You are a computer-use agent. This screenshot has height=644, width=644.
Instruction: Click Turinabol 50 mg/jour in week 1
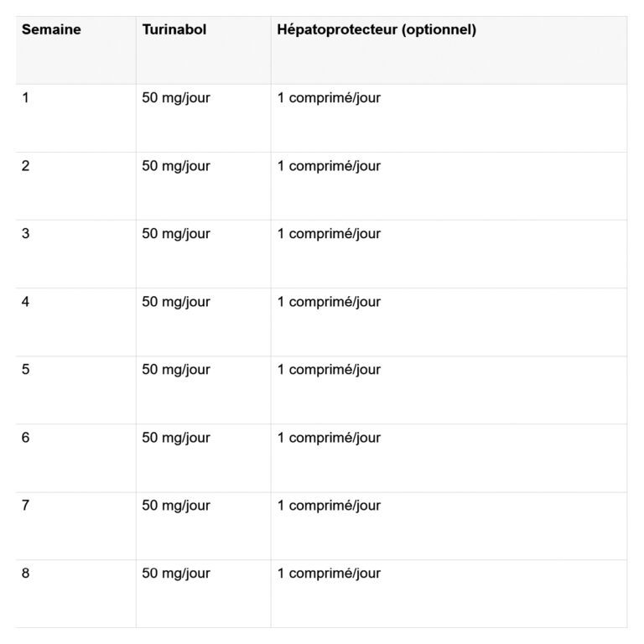[x=176, y=98]
